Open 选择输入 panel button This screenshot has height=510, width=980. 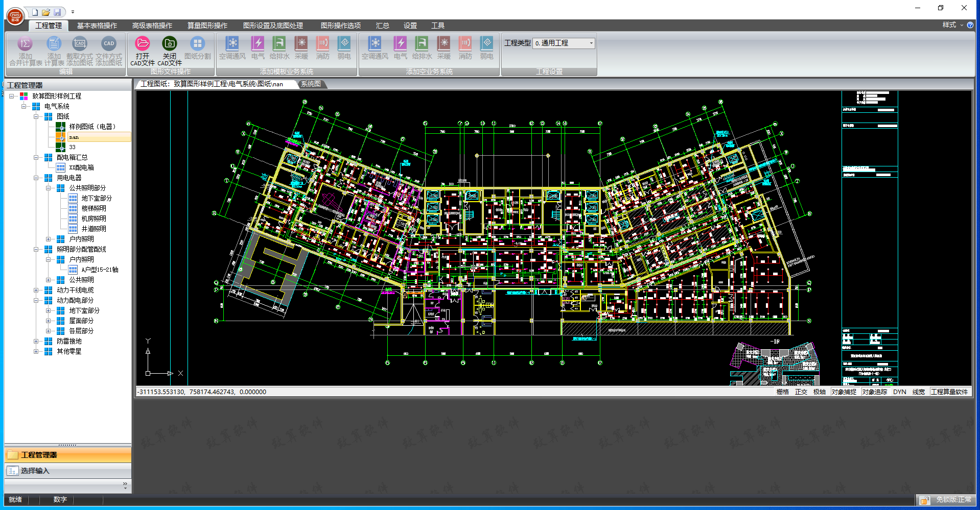[x=68, y=471]
